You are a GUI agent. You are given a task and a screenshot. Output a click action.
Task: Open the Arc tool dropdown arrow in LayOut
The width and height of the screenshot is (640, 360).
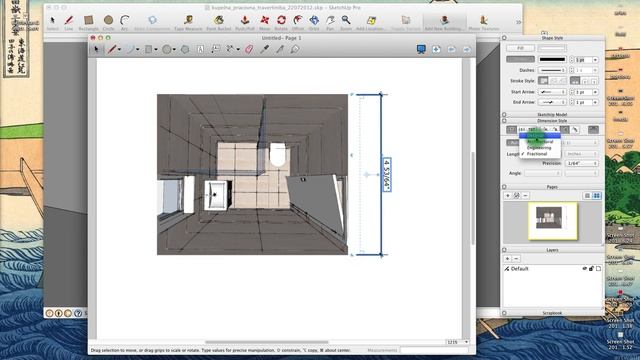coord(138,50)
